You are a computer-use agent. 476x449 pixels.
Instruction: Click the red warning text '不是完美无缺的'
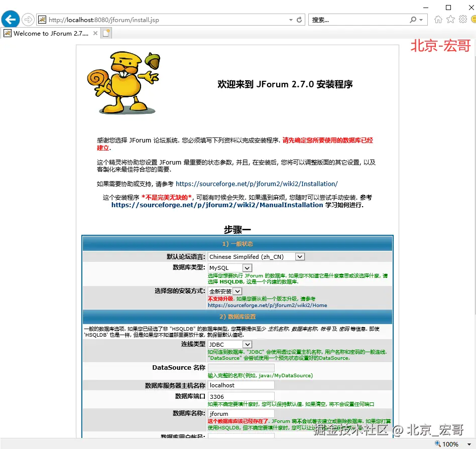pos(167,198)
